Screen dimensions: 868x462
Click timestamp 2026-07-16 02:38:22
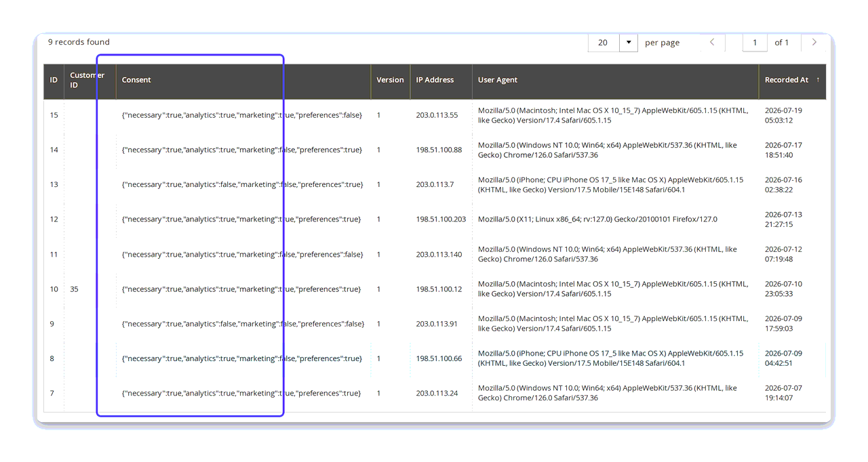click(783, 184)
